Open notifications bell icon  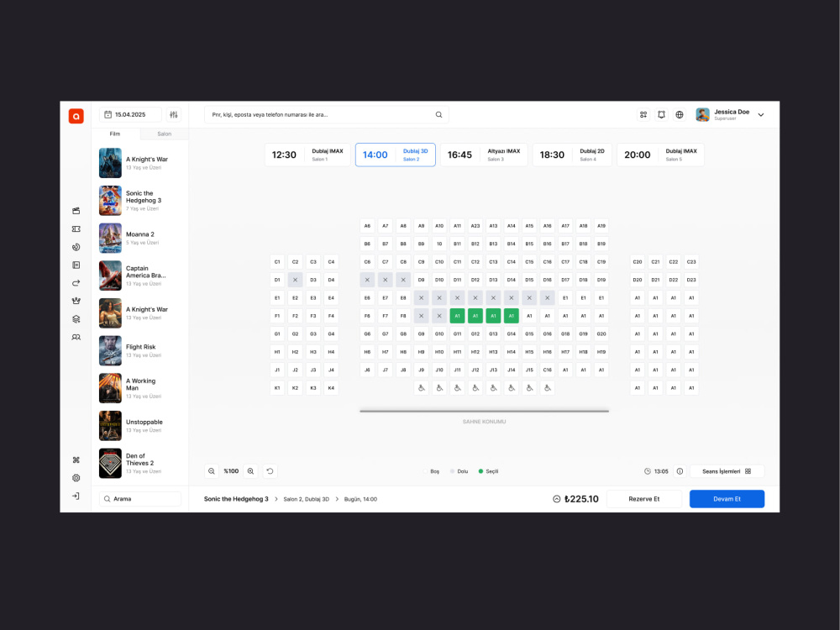point(662,114)
